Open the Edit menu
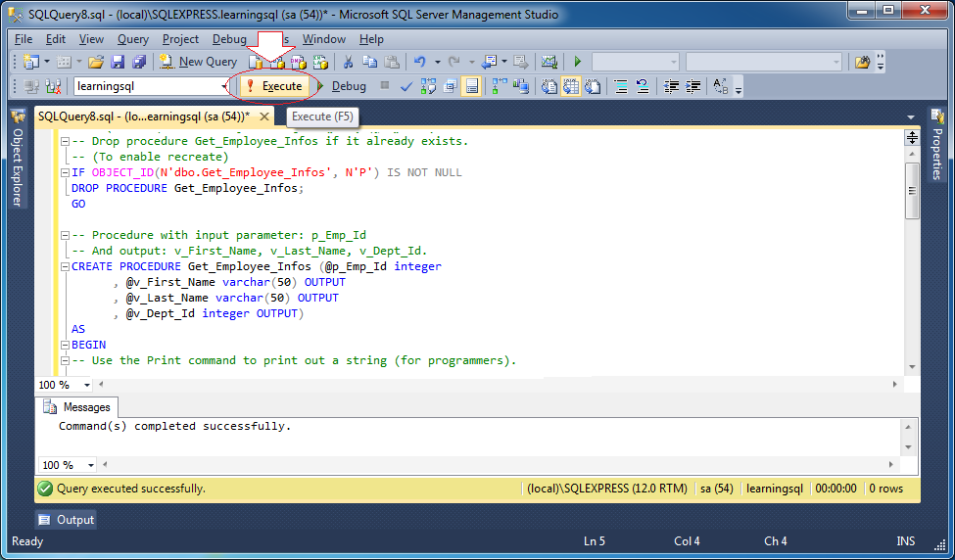Screen dimensions: 955x560 [x=56, y=39]
